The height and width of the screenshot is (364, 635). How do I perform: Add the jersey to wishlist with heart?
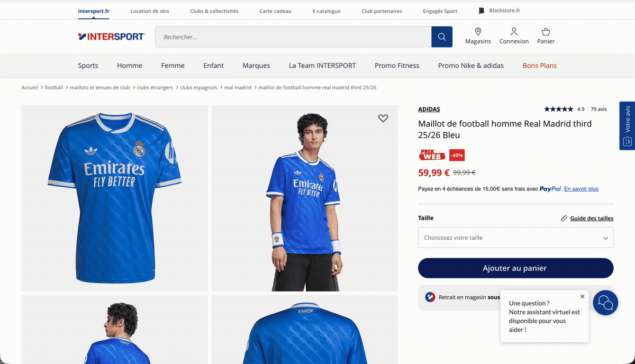point(383,119)
